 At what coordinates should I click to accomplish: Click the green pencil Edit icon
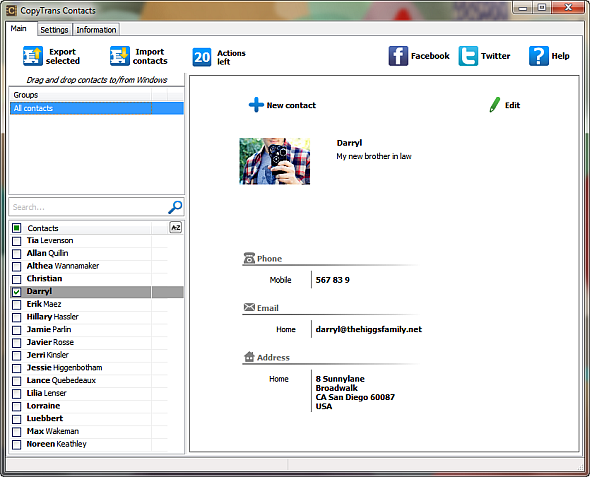point(494,105)
